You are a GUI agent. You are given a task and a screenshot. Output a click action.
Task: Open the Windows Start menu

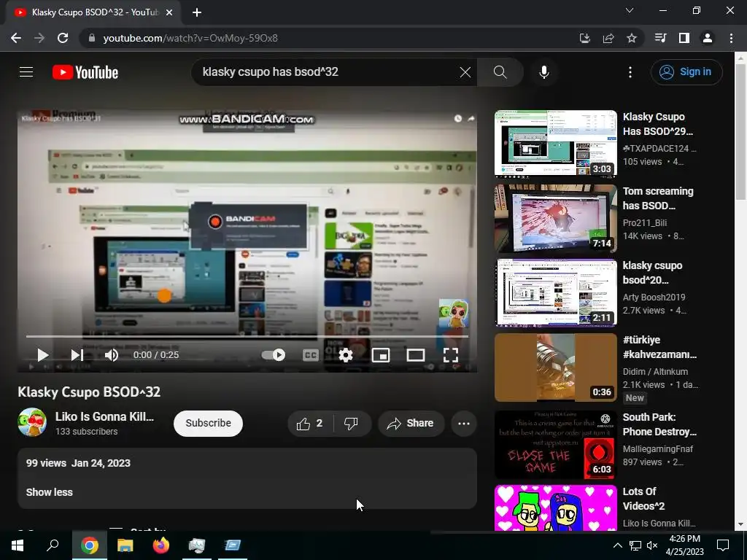tap(18, 545)
